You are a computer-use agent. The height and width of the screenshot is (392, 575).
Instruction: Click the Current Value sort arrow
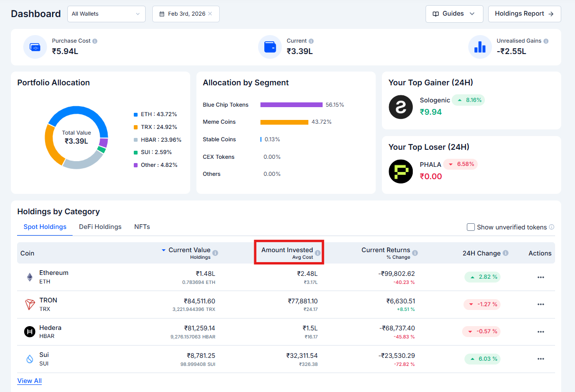click(x=164, y=250)
